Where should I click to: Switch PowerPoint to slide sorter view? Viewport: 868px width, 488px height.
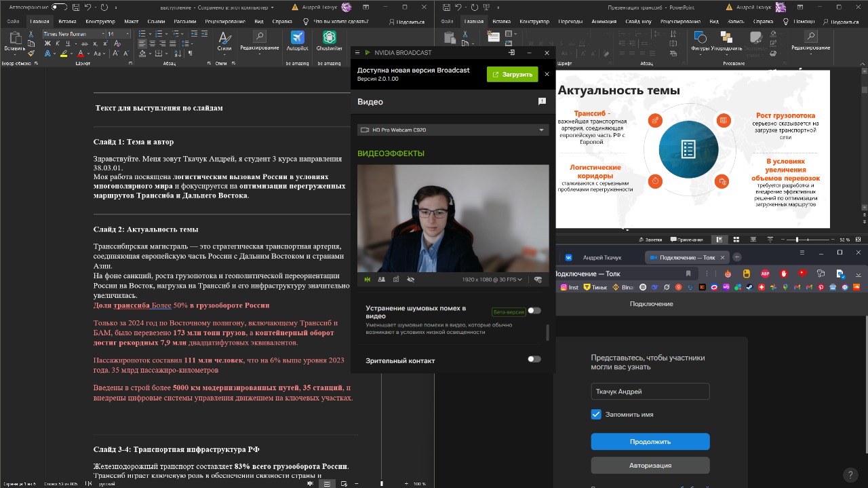pyautogui.click(x=736, y=240)
